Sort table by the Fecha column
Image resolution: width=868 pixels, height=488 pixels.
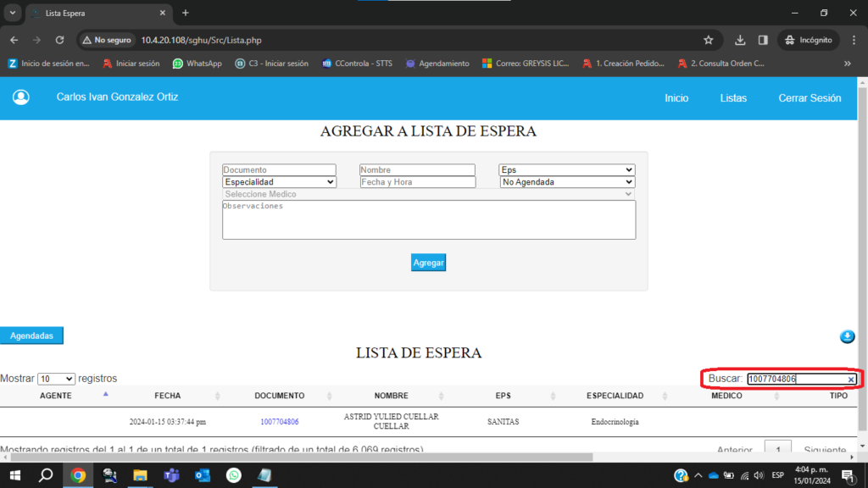[x=167, y=396]
